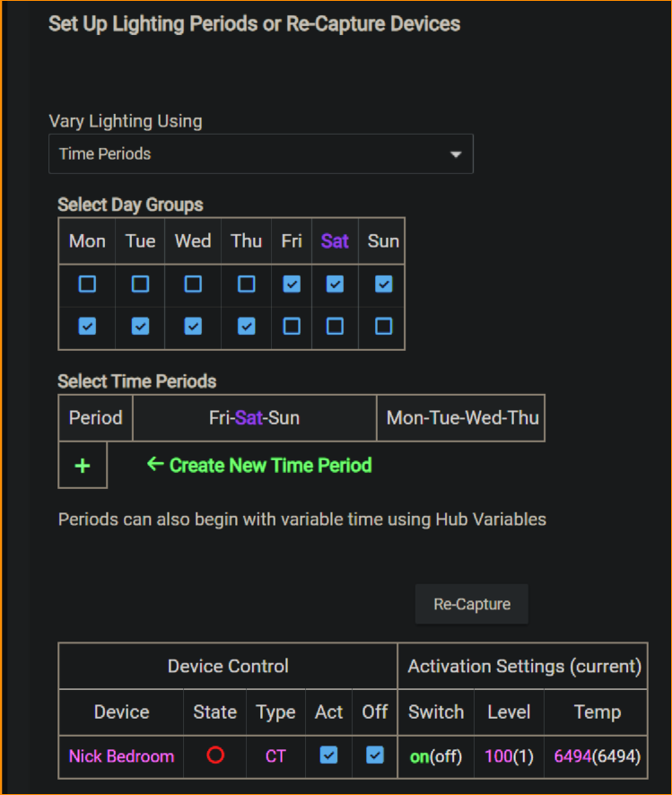Toggle the Act checkbox for Nick Bedroom
This screenshot has height=795, width=672.
click(329, 756)
